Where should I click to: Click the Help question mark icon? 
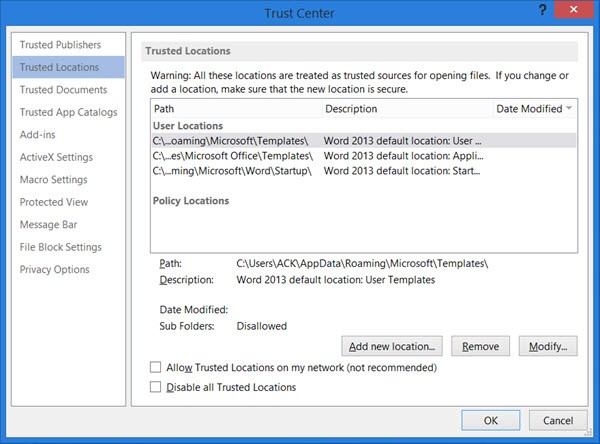tap(542, 10)
